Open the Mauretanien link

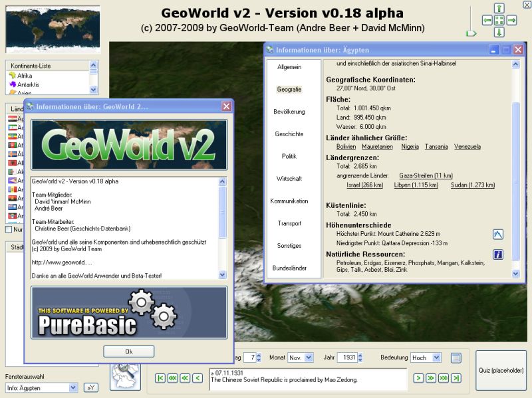coord(377,147)
